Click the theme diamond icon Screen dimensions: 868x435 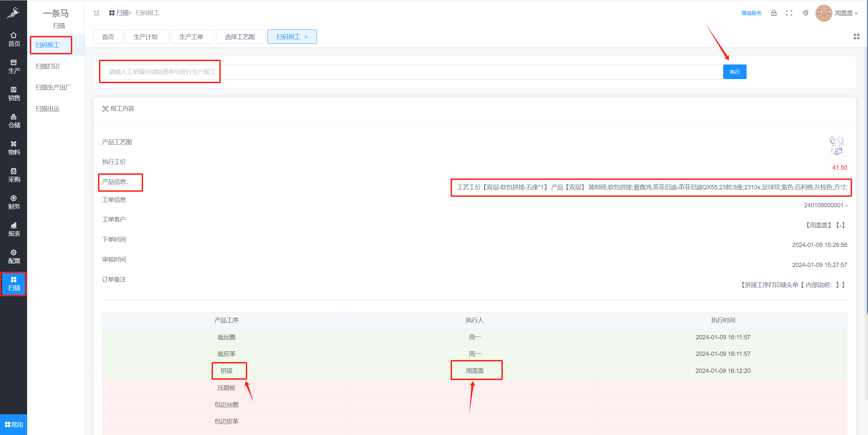click(x=806, y=13)
